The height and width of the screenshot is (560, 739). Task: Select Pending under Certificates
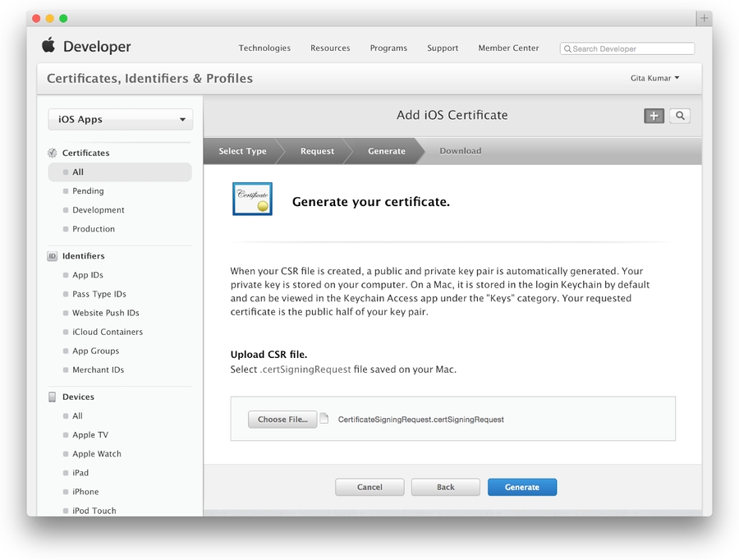(x=88, y=191)
